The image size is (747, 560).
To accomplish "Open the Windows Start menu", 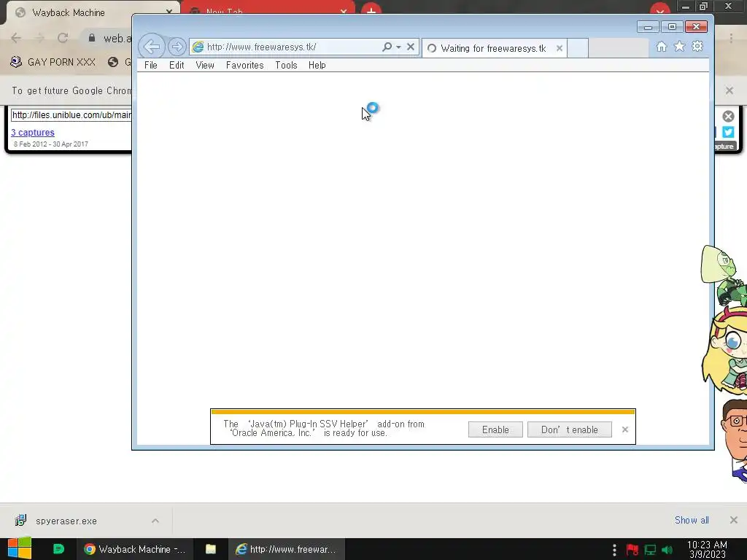I will (20, 549).
